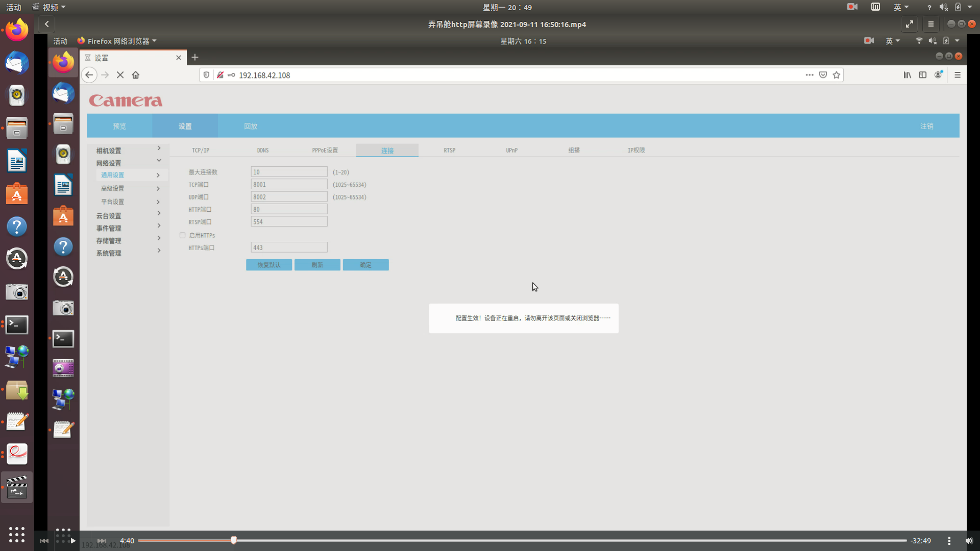Play the paused video
Image resolution: width=980 pixels, height=551 pixels.
72,541
